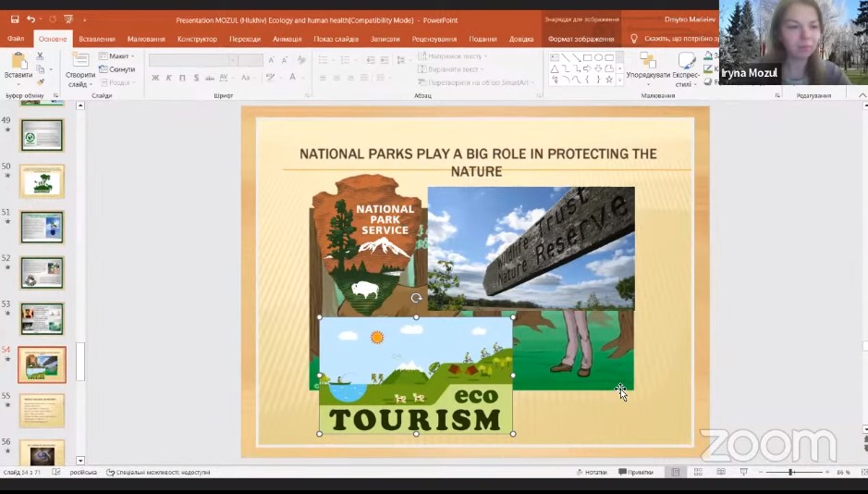868x494 pixels.
Task: Click the Format Painter brush icon
Action: click(40, 82)
